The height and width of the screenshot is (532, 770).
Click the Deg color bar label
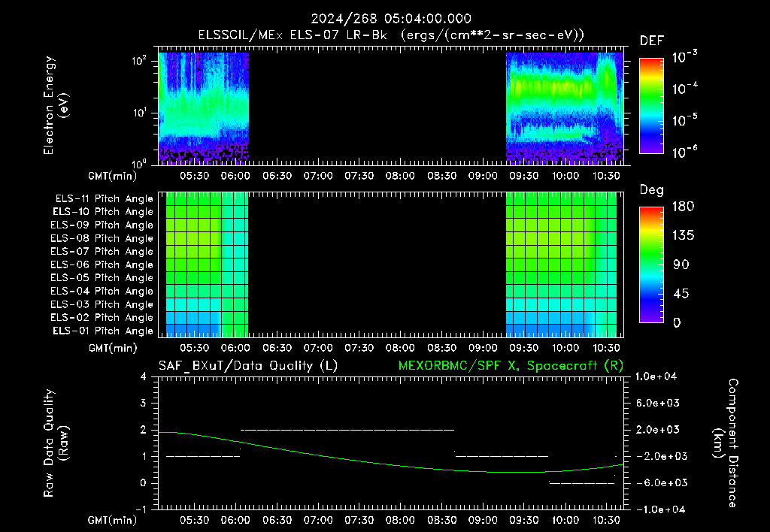click(x=652, y=190)
